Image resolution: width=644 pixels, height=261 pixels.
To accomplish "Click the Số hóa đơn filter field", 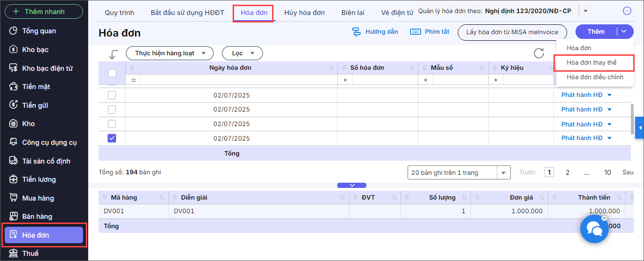I will coord(380,80).
